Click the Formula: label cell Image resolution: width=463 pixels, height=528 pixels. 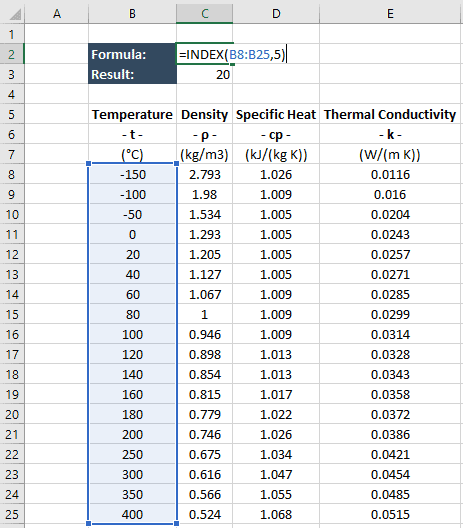(132, 54)
